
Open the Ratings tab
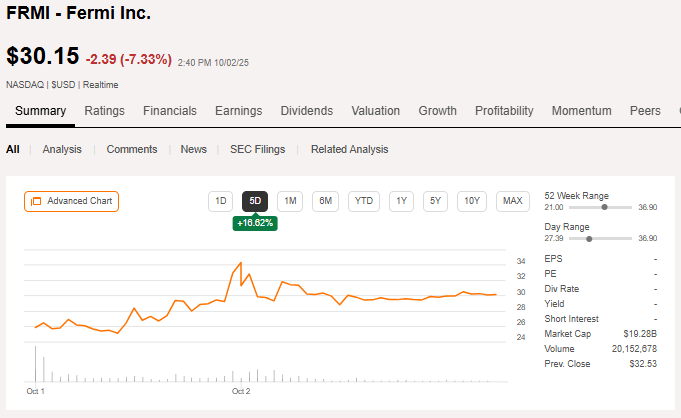click(x=104, y=111)
